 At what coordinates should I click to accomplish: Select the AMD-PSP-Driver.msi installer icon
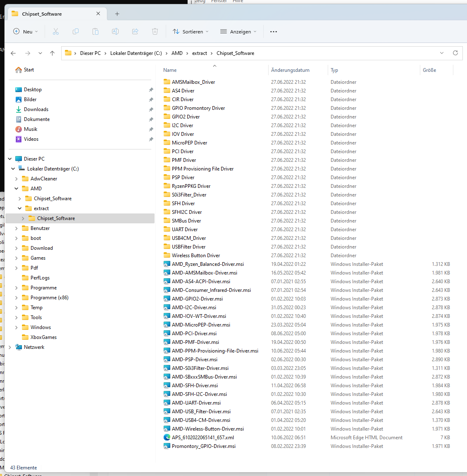pyautogui.click(x=167, y=360)
